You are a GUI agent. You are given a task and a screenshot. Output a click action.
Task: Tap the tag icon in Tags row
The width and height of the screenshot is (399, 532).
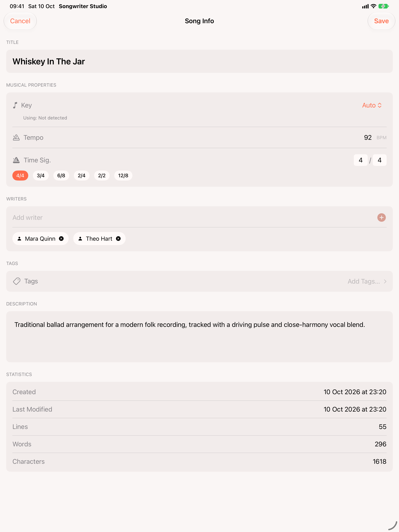coord(17,281)
